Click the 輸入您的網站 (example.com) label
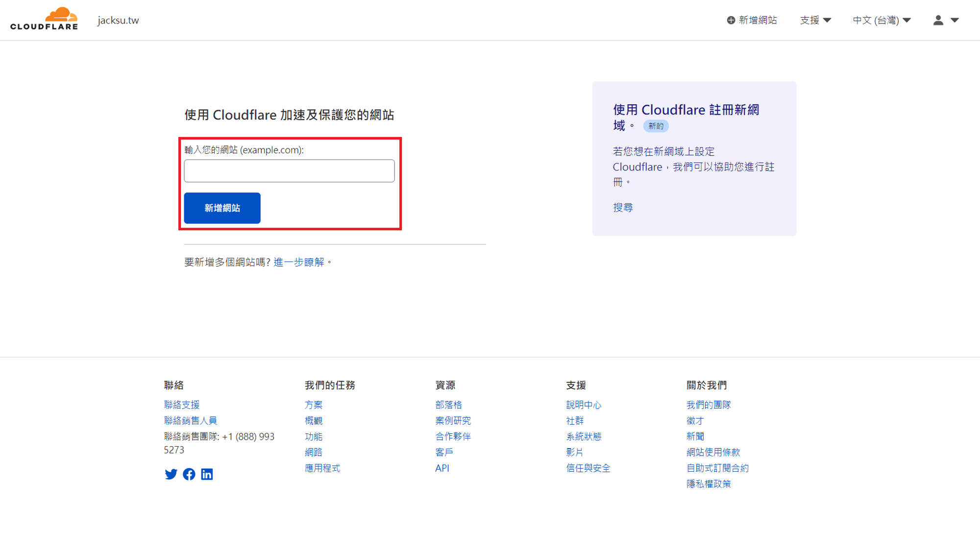The image size is (980, 551). tap(244, 150)
